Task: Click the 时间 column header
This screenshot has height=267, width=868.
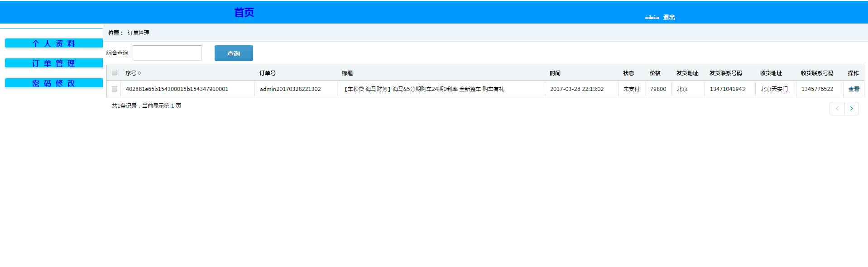Action: [x=555, y=73]
